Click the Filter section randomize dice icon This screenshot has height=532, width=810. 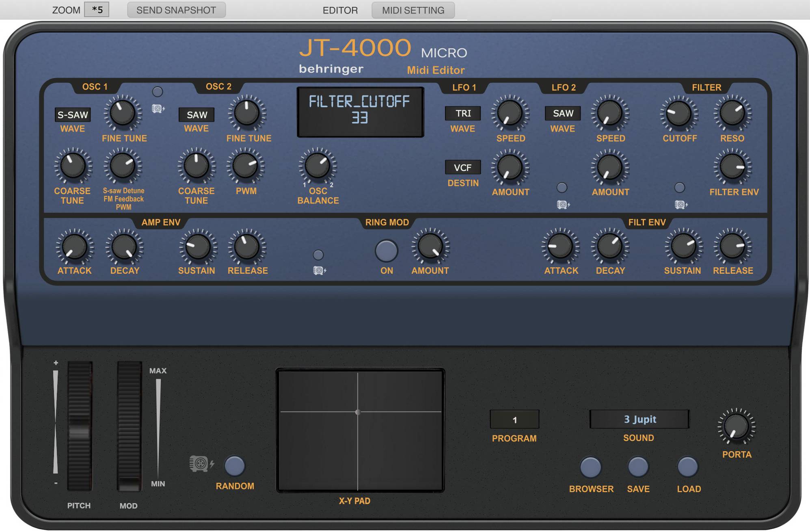pyautogui.click(x=681, y=205)
